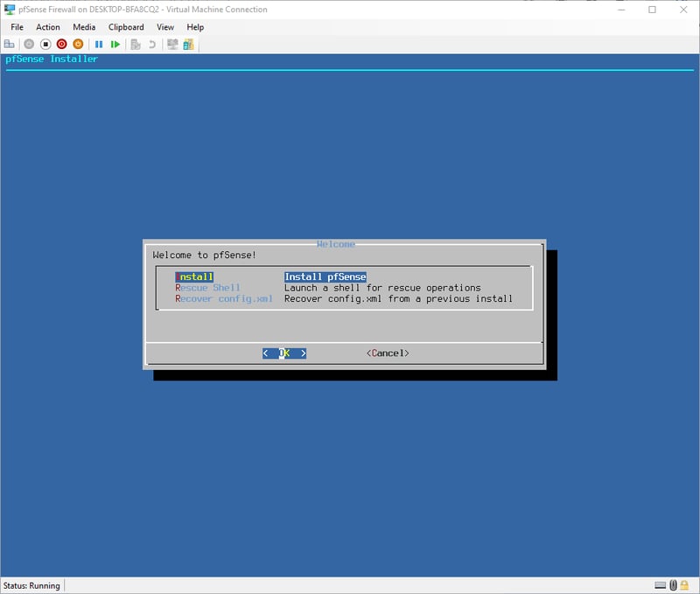The height and width of the screenshot is (594, 700).
Task: Select the Recover config.xml option
Action: click(224, 299)
